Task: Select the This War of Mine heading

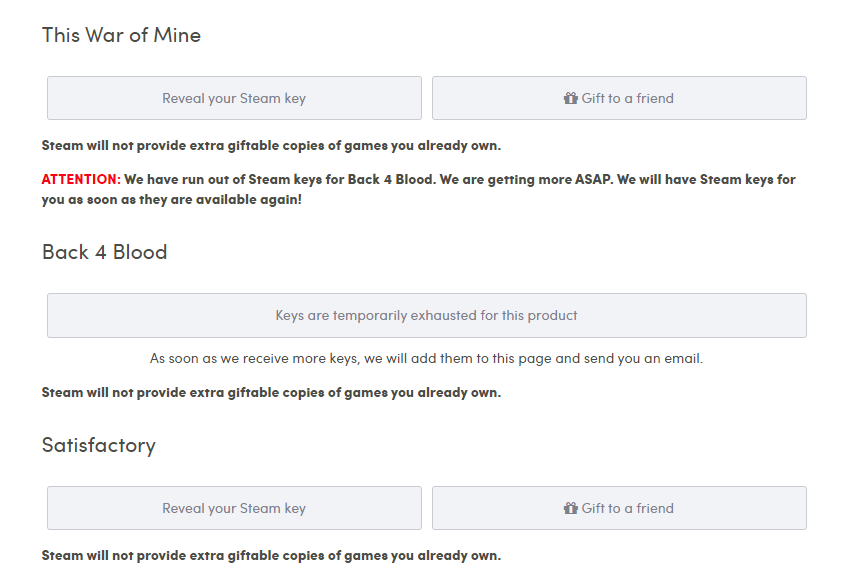Action: click(x=121, y=35)
